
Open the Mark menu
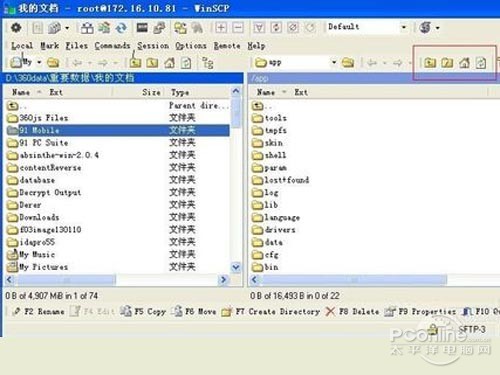[49, 46]
